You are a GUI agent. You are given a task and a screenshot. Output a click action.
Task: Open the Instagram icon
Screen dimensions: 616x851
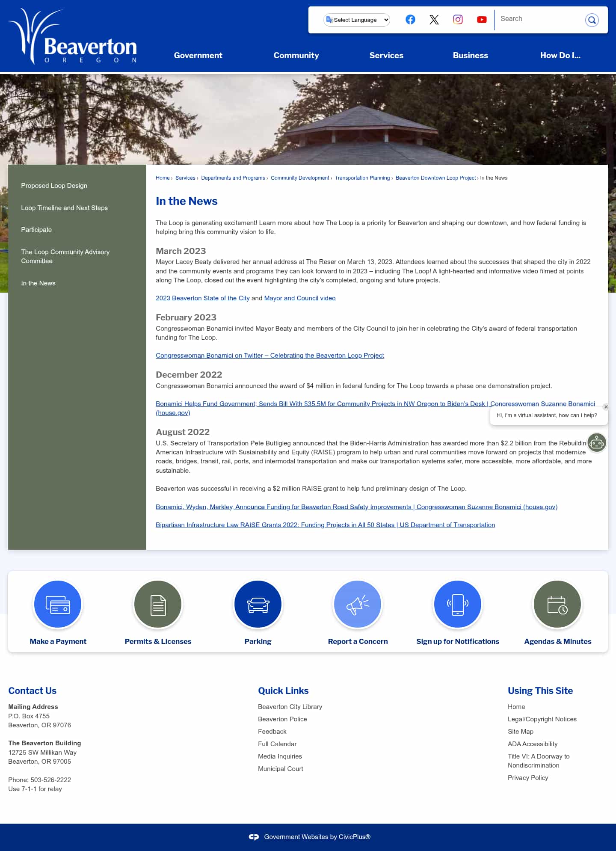pos(458,20)
